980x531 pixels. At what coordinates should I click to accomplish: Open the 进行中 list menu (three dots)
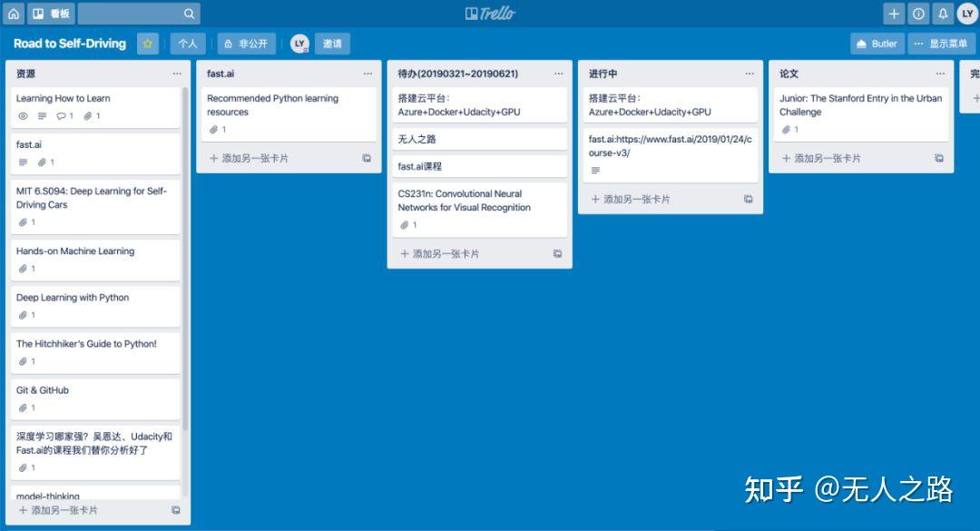click(750, 74)
